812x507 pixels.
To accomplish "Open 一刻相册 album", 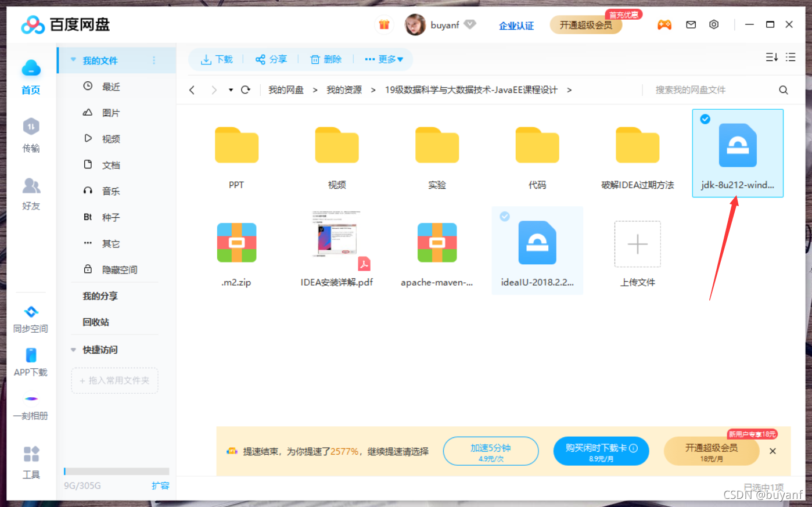I will pos(31,408).
